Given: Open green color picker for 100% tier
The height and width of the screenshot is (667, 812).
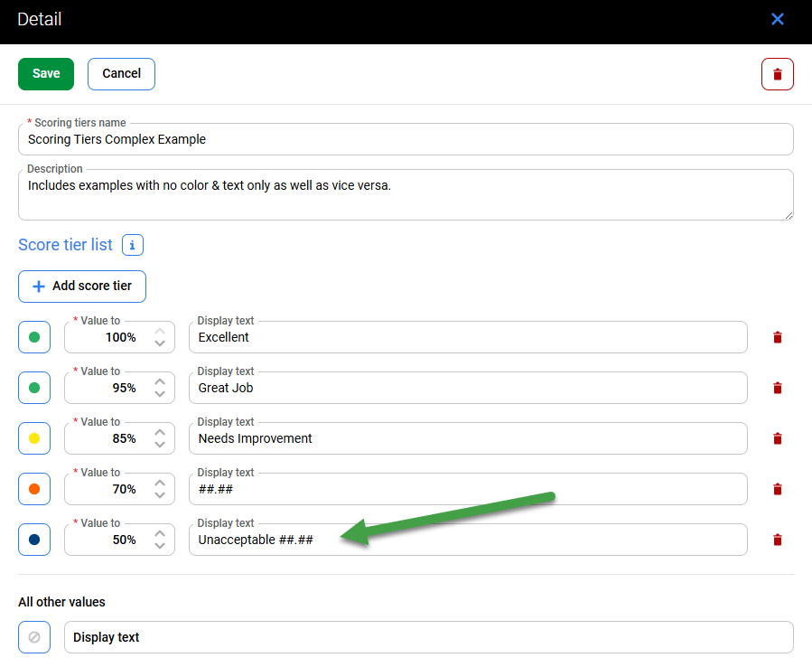Looking at the screenshot, I should (x=34, y=337).
